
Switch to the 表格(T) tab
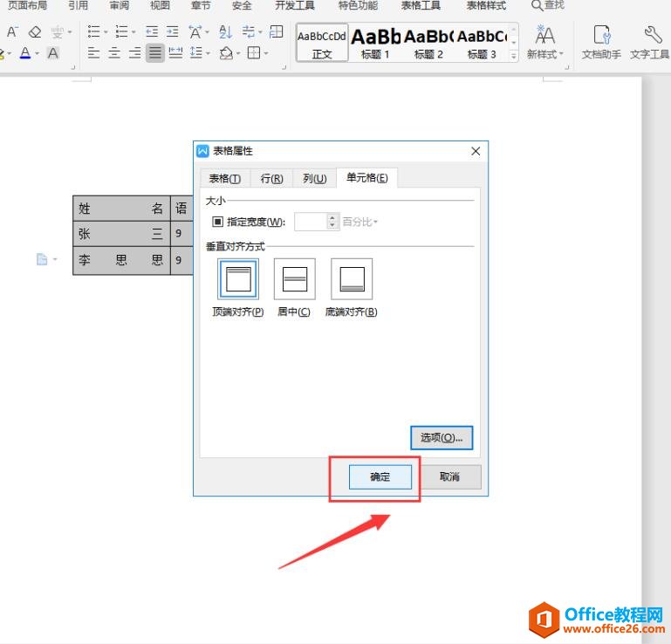coord(224,178)
